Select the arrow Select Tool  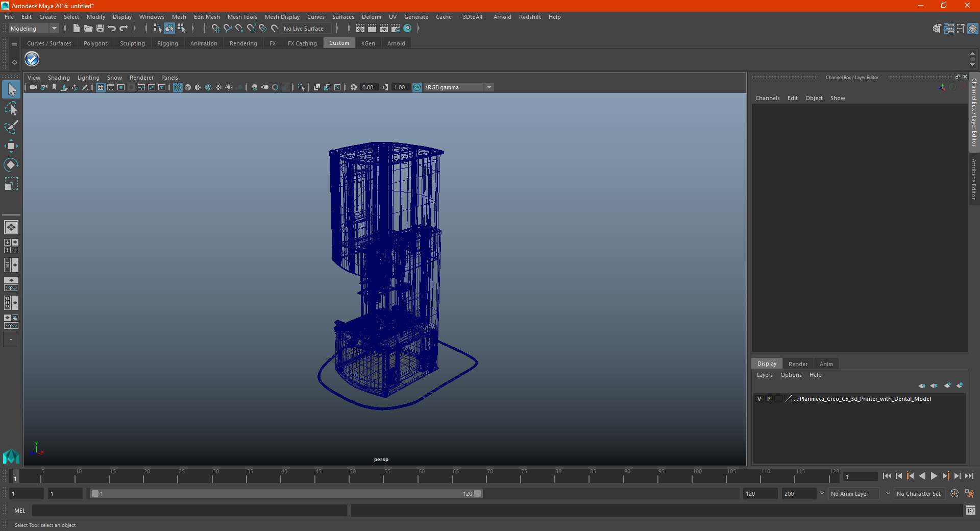click(x=11, y=90)
